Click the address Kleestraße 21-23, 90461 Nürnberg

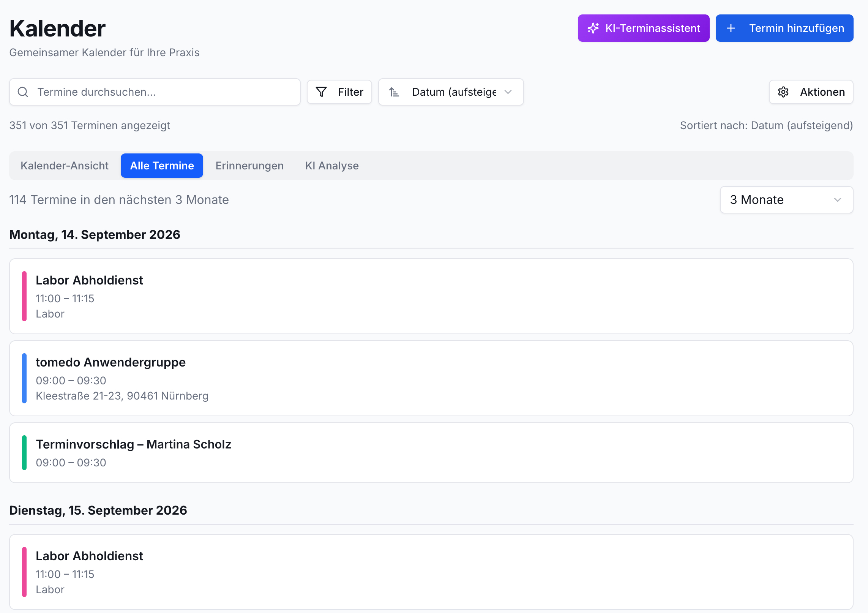click(122, 396)
